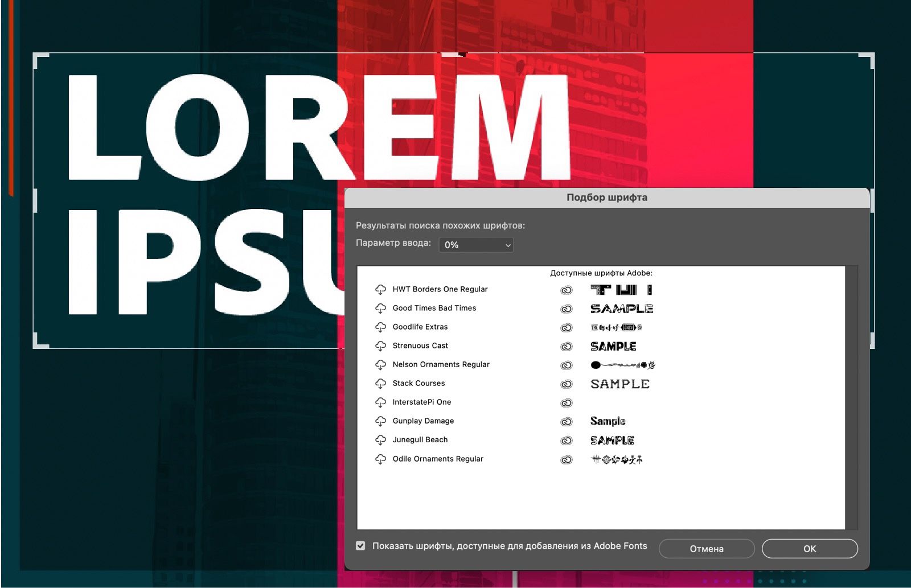Click the Подбор шрифта dialog title bar
The height and width of the screenshot is (588, 911).
[607, 198]
